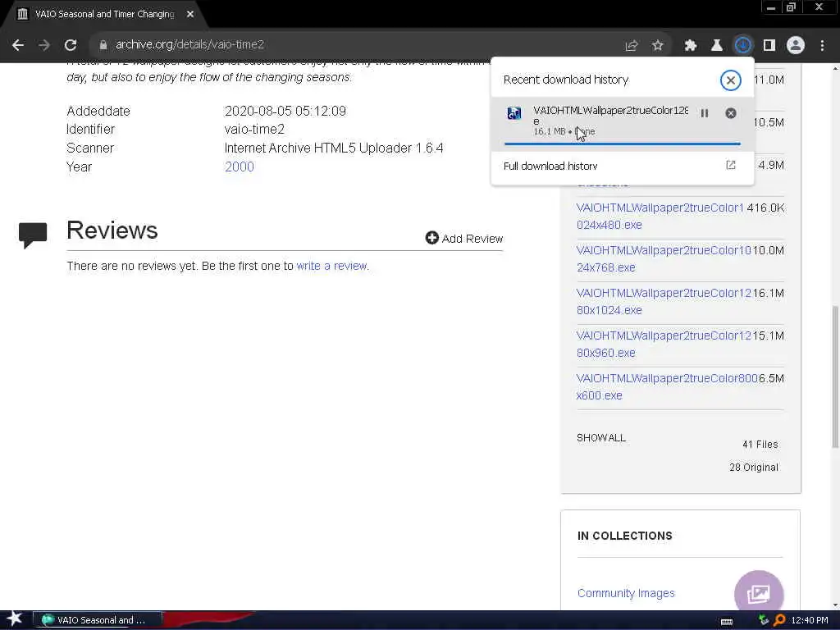Click the page vertical scrollbar thumb
This screenshot has width=840, height=630.
click(x=835, y=377)
